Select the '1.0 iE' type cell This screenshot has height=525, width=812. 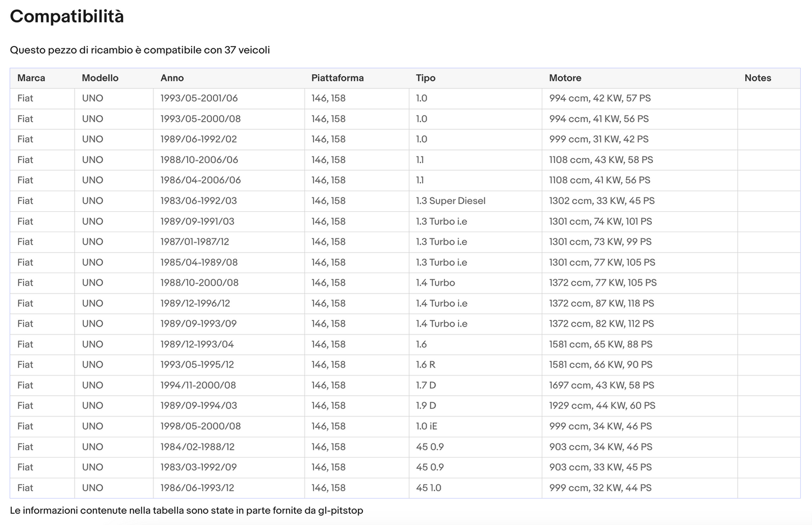click(426, 426)
